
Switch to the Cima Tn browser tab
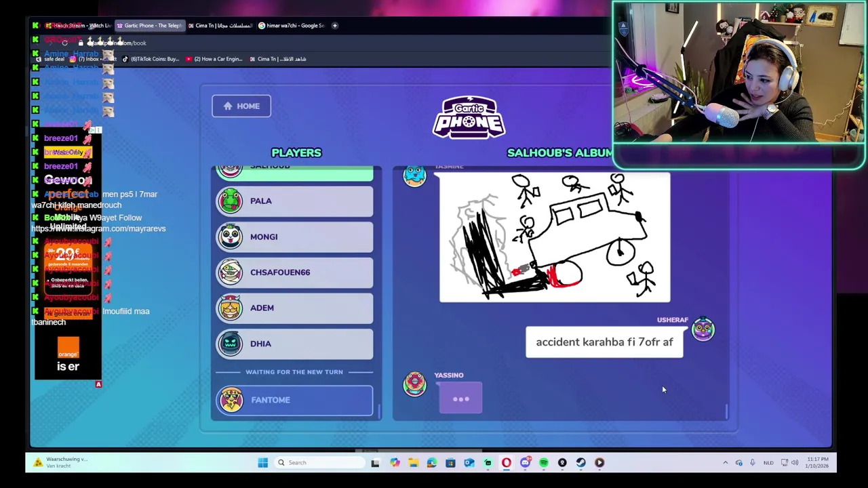221,26
